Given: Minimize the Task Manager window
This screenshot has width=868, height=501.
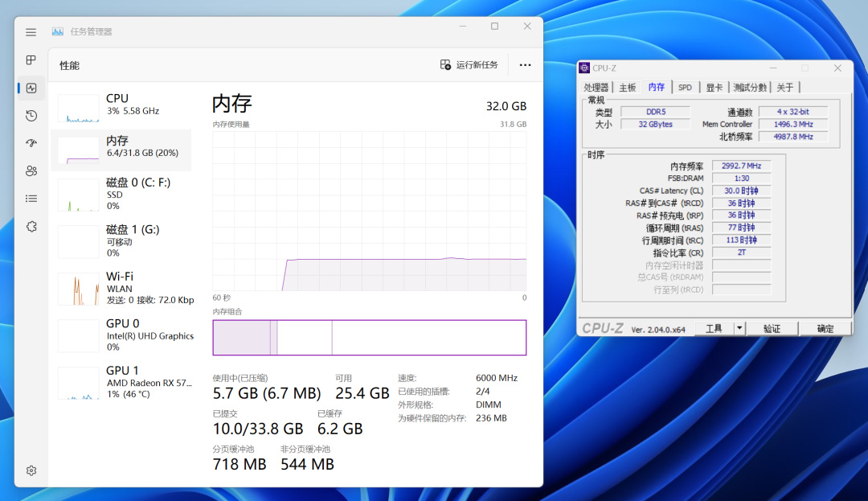Looking at the screenshot, I should 463,26.
